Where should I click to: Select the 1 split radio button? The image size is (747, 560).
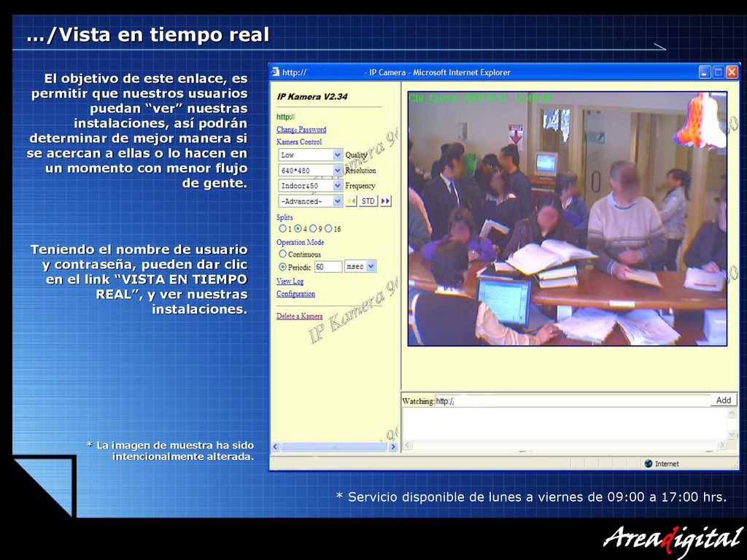[283, 228]
